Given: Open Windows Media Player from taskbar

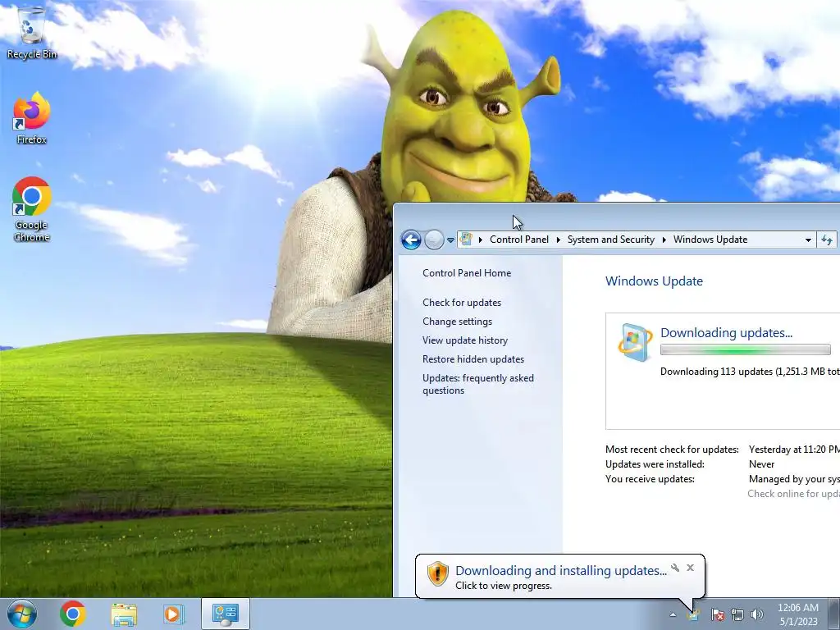Looking at the screenshot, I should click(174, 614).
